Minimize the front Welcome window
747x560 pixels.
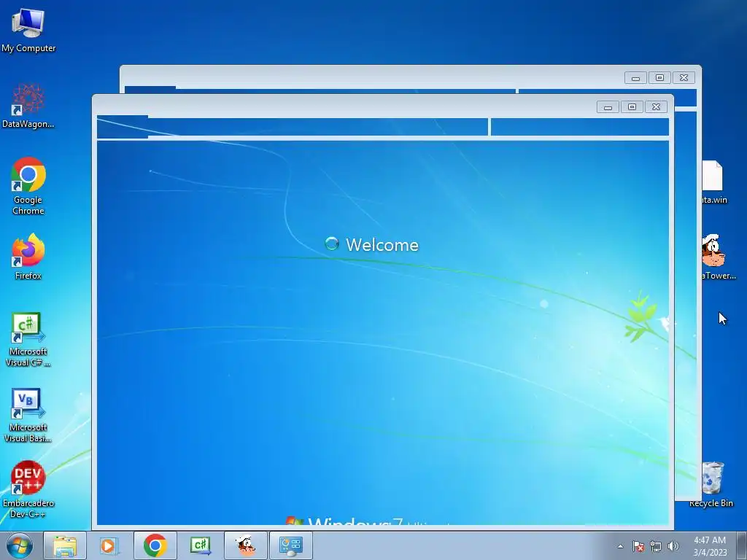(x=608, y=107)
